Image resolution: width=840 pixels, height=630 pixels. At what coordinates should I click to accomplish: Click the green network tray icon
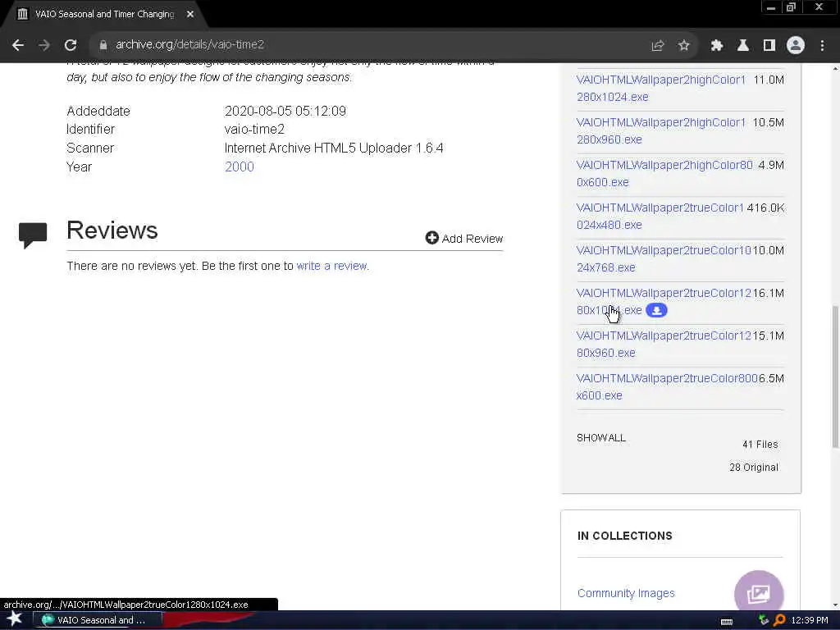click(x=764, y=620)
